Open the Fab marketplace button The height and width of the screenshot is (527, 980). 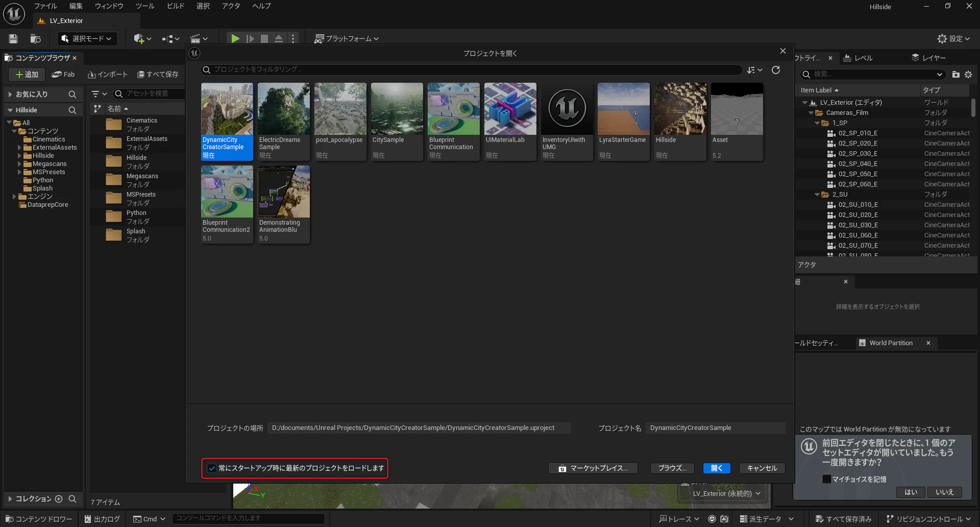pos(63,75)
